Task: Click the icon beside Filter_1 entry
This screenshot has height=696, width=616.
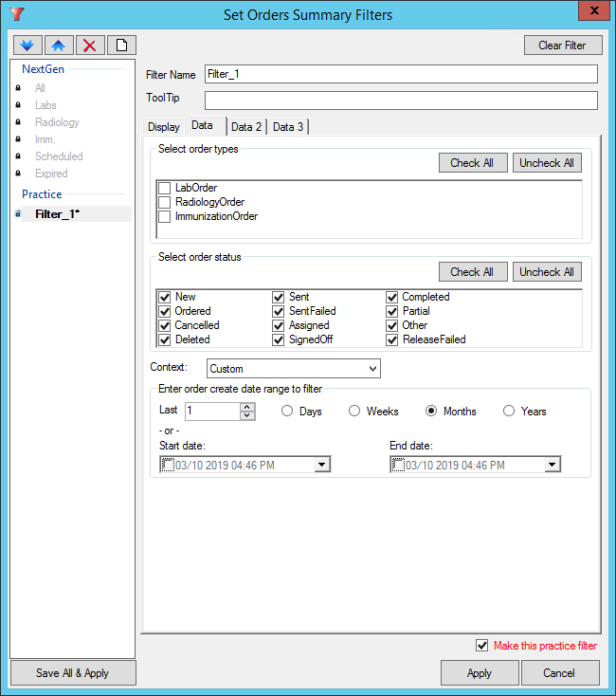Action: pyautogui.click(x=18, y=214)
